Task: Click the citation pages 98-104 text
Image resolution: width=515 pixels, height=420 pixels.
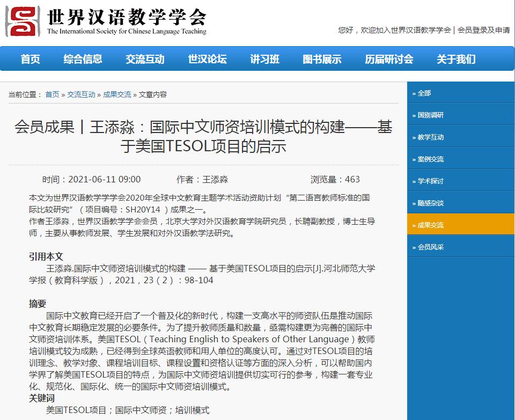Action: [198, 280]
